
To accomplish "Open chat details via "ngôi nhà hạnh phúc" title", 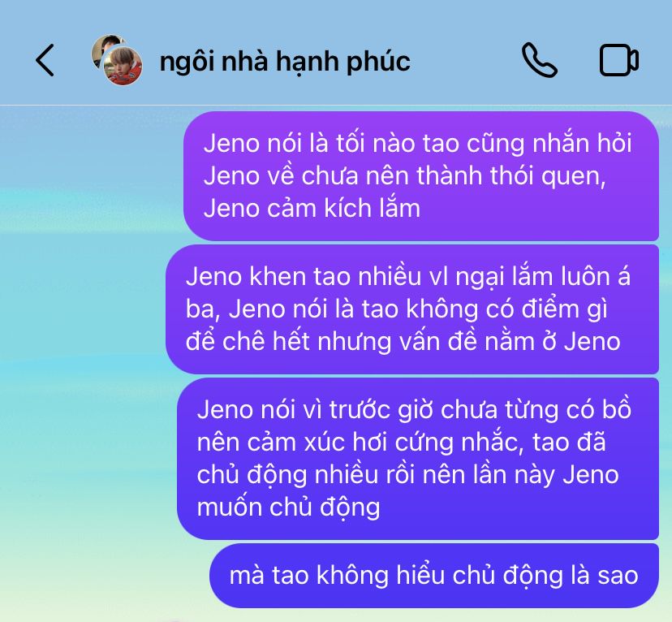I will pyautogui.click(x=285, y=61).
